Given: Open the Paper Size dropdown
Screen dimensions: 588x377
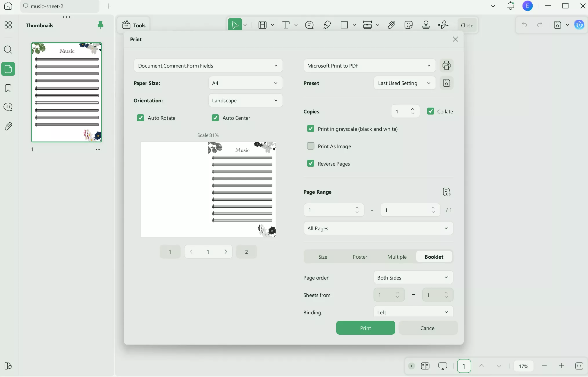Looking at the screenshot, I should [x=245, y=83].
